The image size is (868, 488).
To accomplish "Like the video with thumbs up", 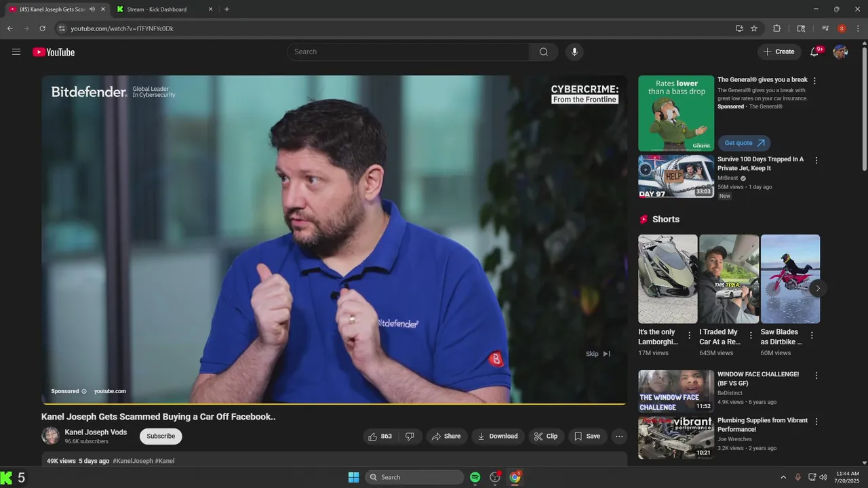I will pyautogui.click(x=380, y=436).
